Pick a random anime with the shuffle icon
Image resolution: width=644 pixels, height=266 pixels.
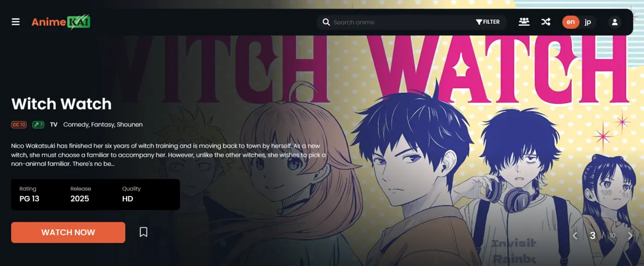(545, 22)
